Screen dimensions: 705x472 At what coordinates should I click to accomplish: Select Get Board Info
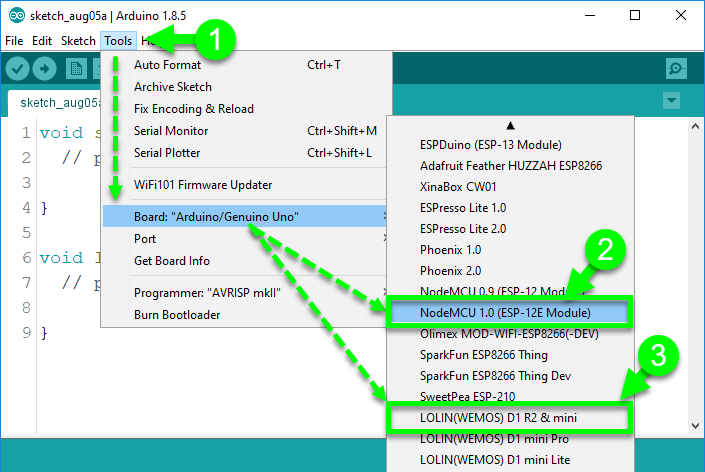coord(245,261)
